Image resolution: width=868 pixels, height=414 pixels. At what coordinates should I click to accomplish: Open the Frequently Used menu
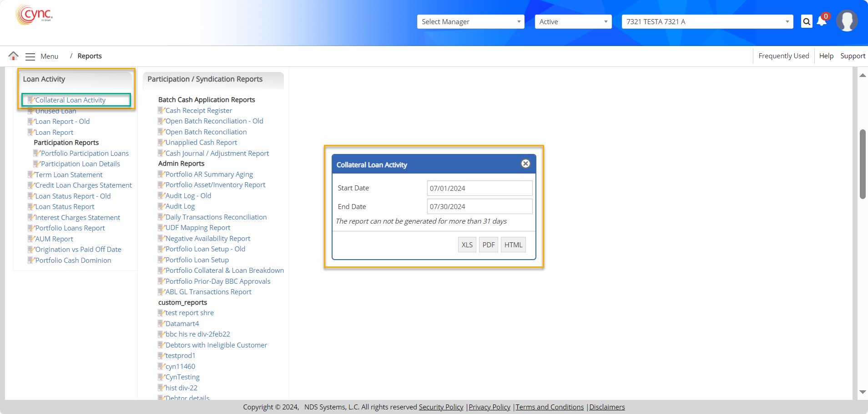click(x=783, y=56)
